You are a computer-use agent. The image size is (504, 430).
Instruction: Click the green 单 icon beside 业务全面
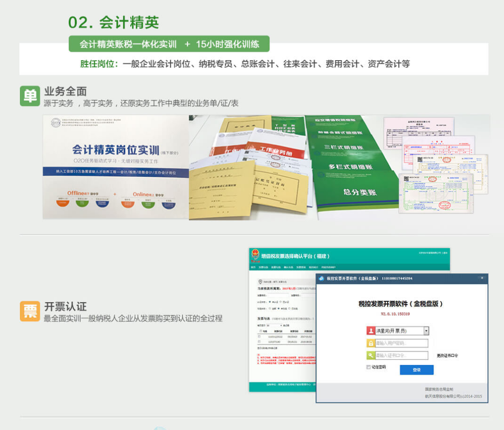[29, 96]
